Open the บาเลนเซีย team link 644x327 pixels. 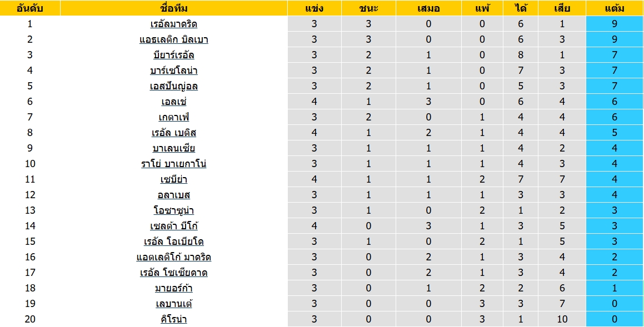[174, 148]
